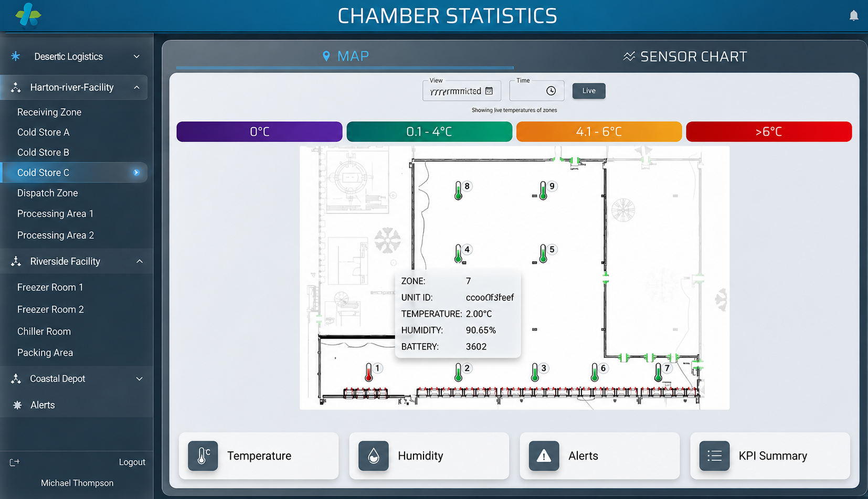Open the notifications bell
Screen dimensions: 868x499
854,16
